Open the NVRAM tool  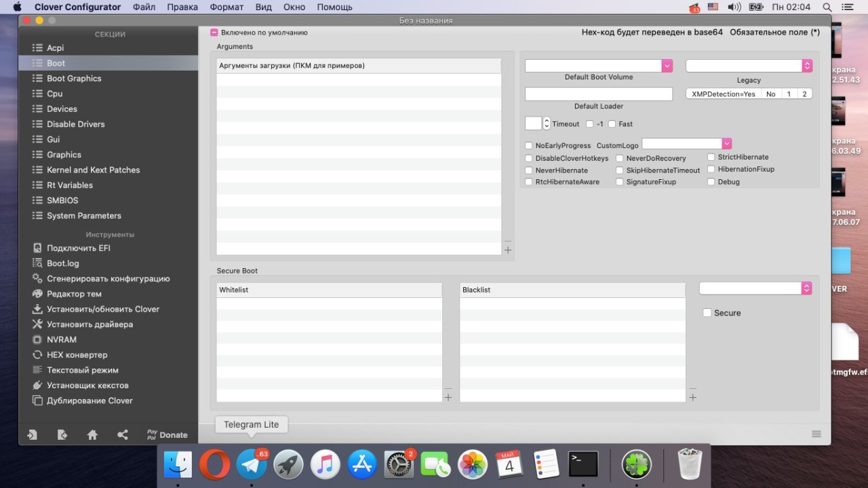click(61, 339)
